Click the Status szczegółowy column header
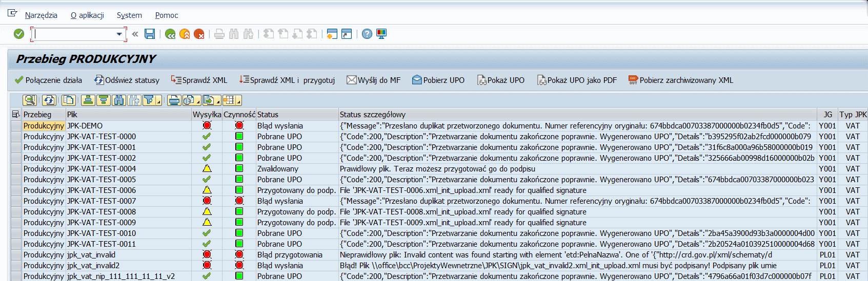This screenshot has height=281, width=868. (x=578, y=114)
